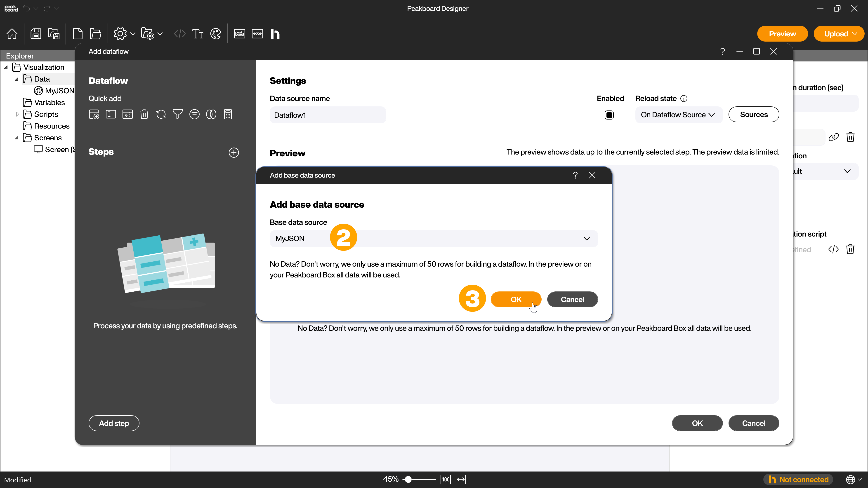This screenshot has width=868, height=488.
Task: Adjust the zoom slider in status bar
Action: coord(419,479)
